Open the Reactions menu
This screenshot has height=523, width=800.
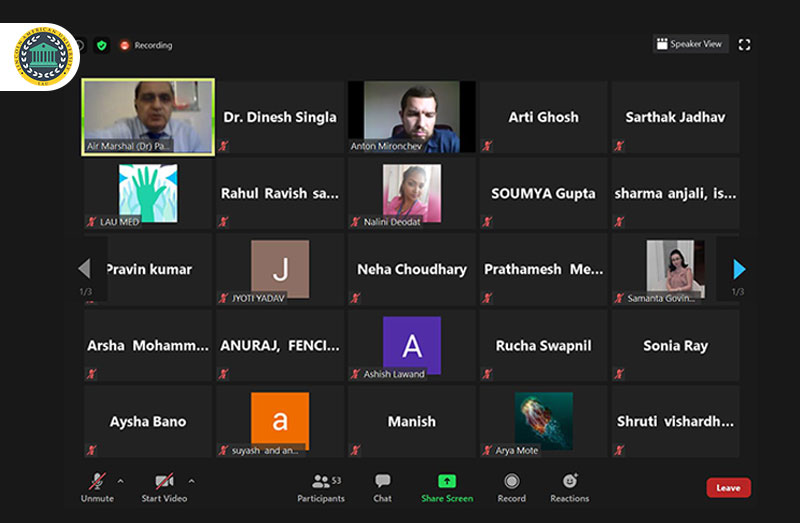coord(569,488)
